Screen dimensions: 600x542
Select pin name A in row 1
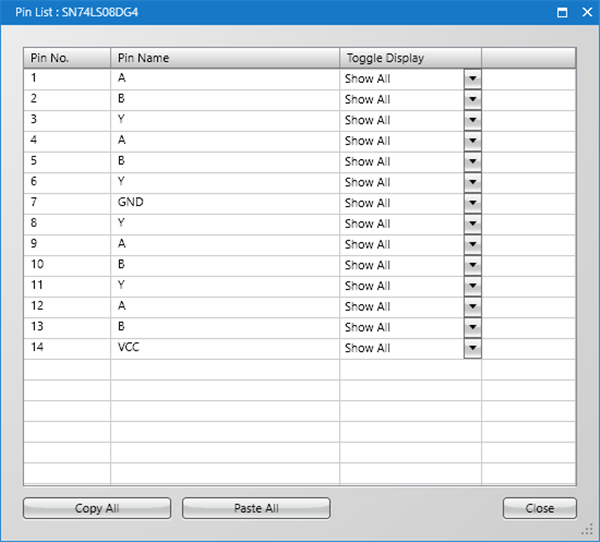pyautogui.click(x=225, y=79)
